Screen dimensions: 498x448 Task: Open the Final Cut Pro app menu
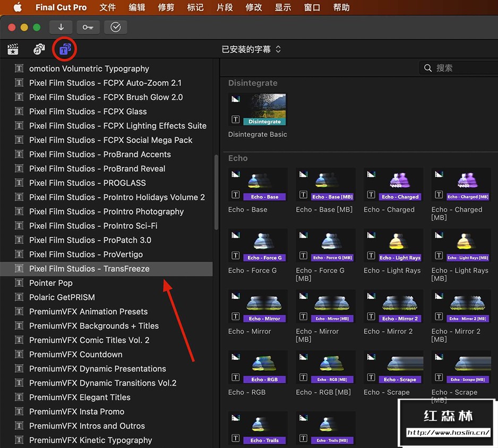(x=61, y=7)
